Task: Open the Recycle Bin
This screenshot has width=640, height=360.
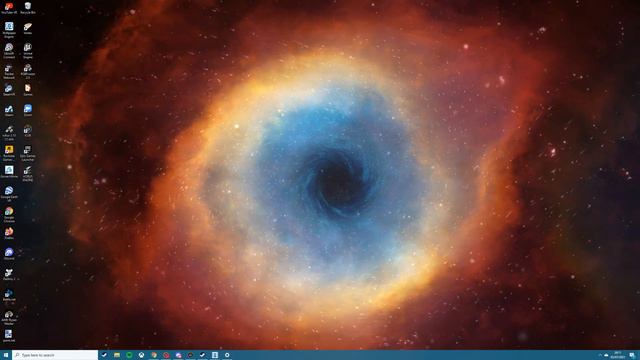Action: 28,8
